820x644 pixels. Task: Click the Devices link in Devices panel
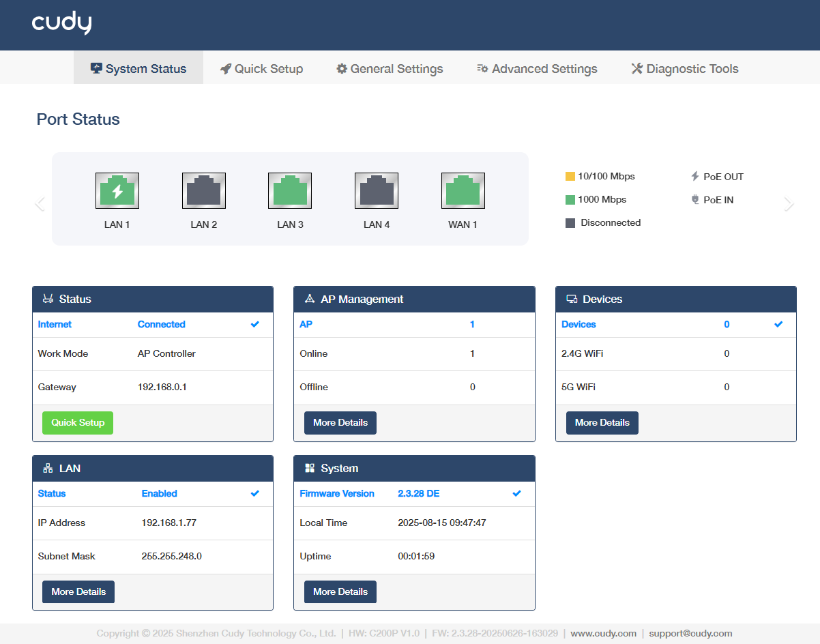(579, 324)
